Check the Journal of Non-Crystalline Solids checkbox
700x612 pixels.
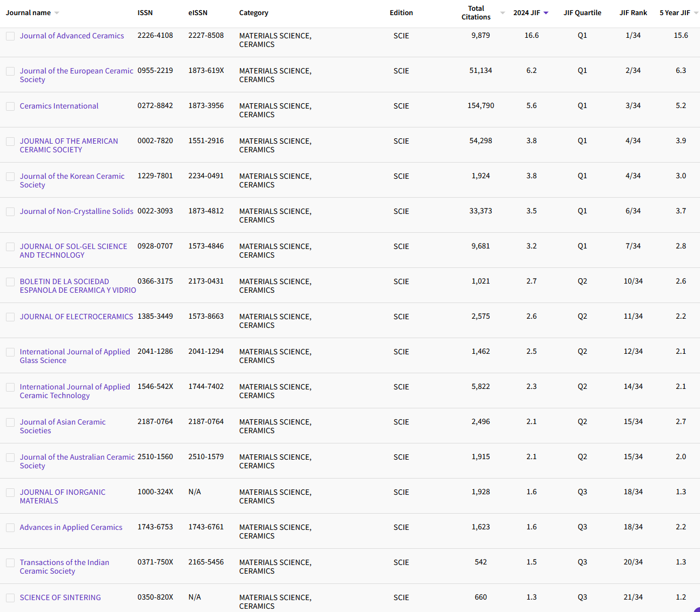point(10,211)
